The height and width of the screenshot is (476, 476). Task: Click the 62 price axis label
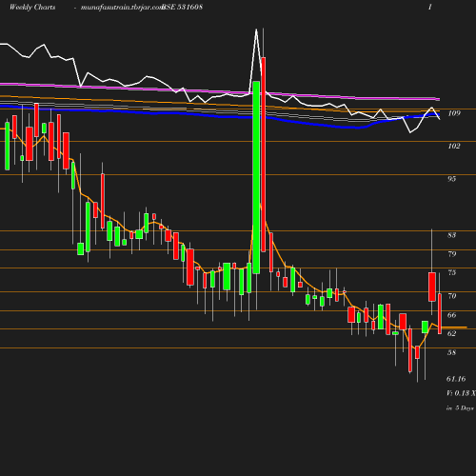point(452,333)
